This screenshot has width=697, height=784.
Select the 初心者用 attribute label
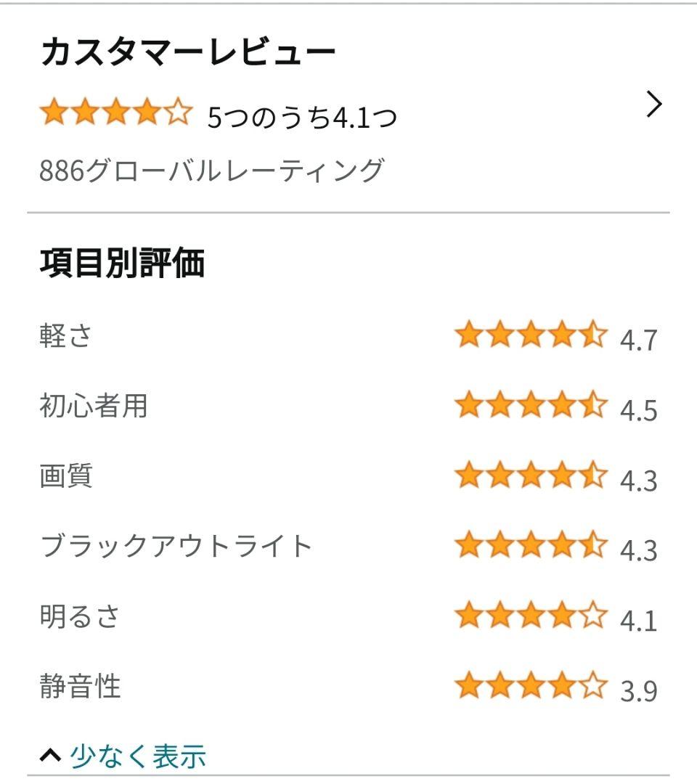(94, 407)
